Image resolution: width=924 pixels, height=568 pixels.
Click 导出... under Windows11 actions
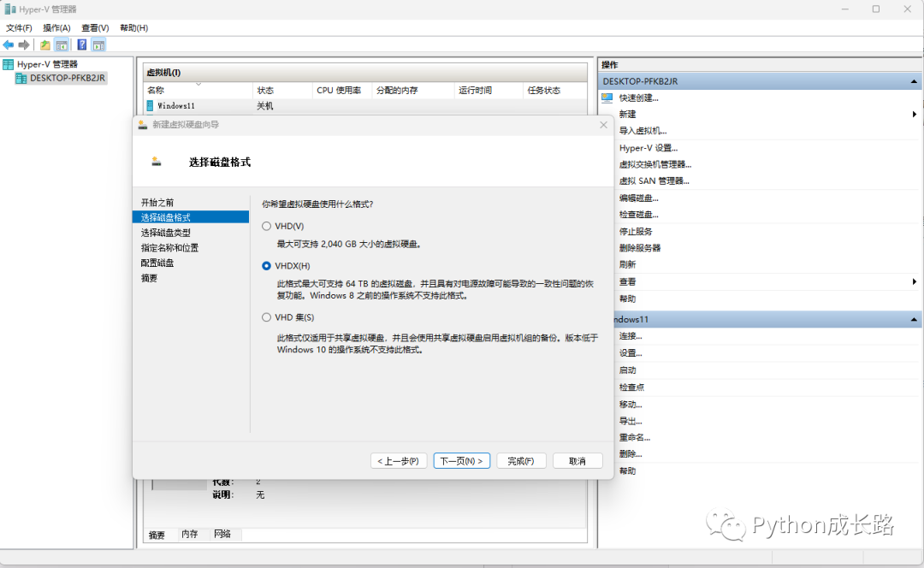pos(631,421)
